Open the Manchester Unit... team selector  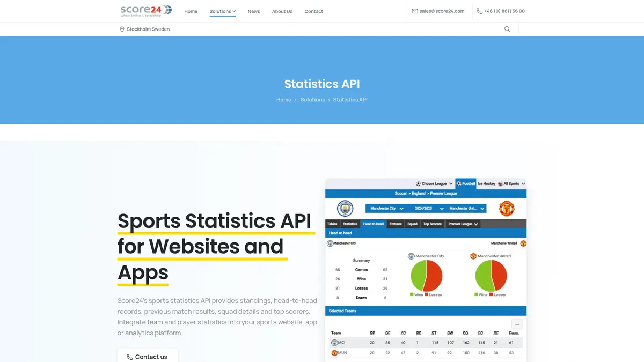(x=466, y=208)
